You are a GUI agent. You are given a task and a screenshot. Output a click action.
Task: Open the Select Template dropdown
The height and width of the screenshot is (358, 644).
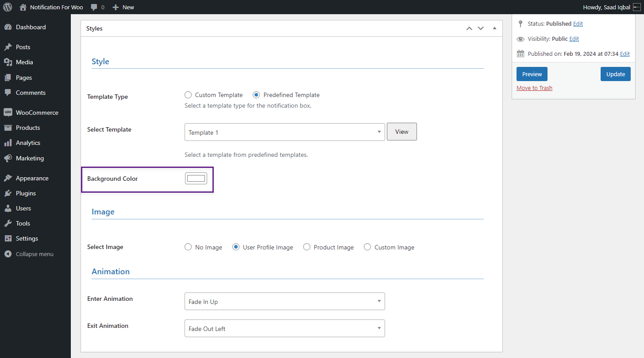(x=285, y=132)
